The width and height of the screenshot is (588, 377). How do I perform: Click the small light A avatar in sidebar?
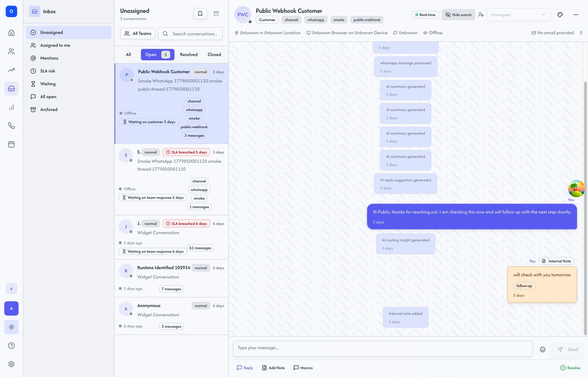click(x=11, y=288)
